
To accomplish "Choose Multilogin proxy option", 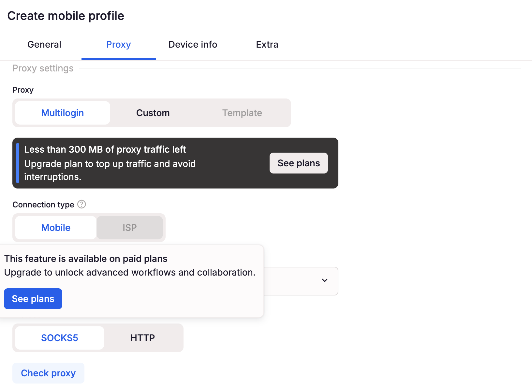I will click(63, 113).
